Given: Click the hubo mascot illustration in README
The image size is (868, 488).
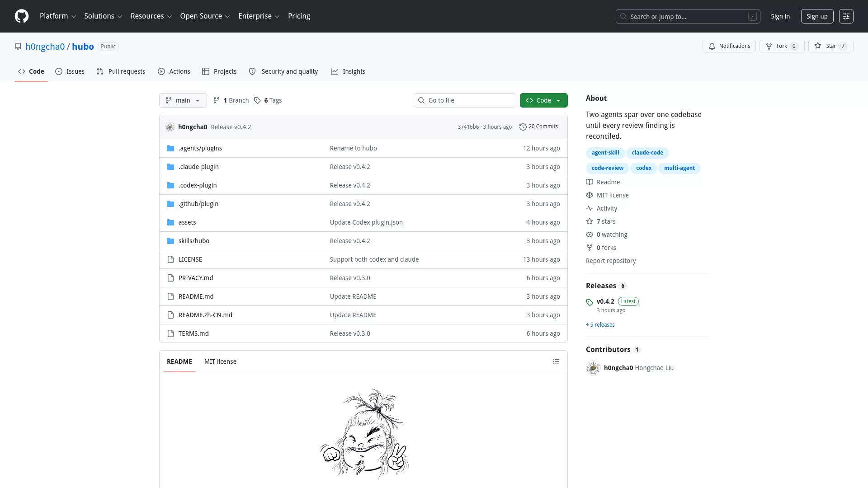Looking at the screenshot, I should pyautogui.click(x=364, y=433).
